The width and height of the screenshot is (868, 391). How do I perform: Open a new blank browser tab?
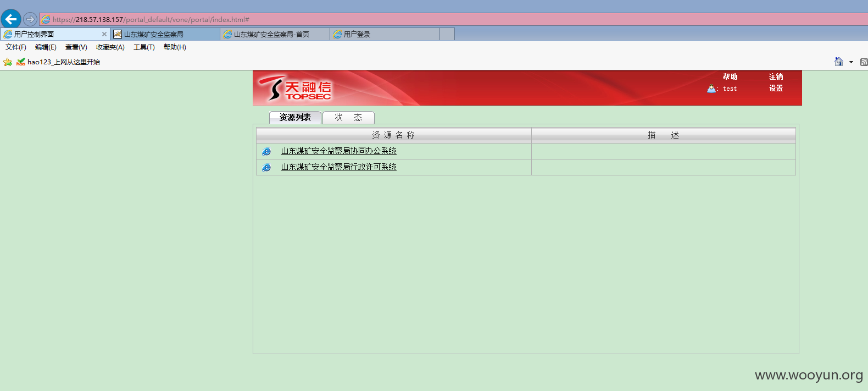[x=447, y=34]
